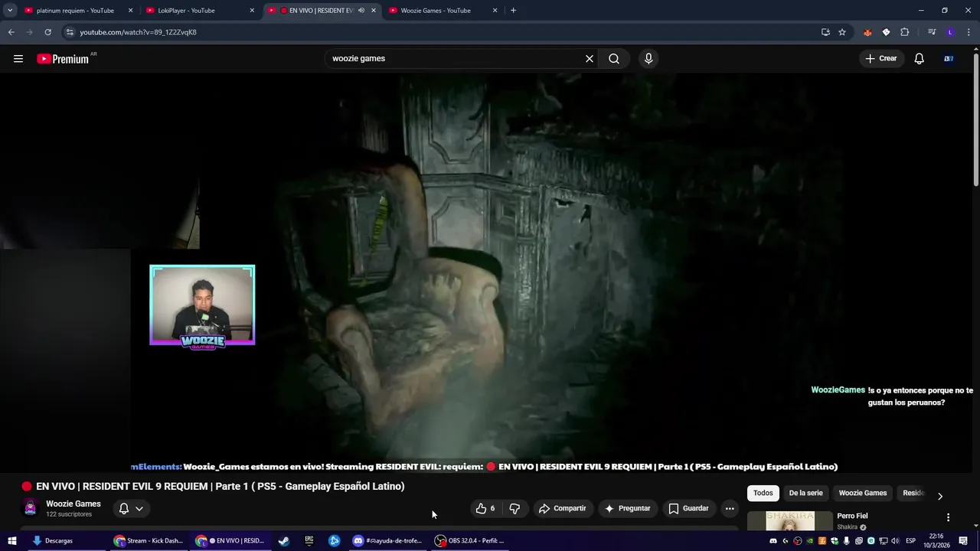Viewport: 980px width, 551px height.
Task: View site information icon in address bar
Action: click(x=70, y=32)
